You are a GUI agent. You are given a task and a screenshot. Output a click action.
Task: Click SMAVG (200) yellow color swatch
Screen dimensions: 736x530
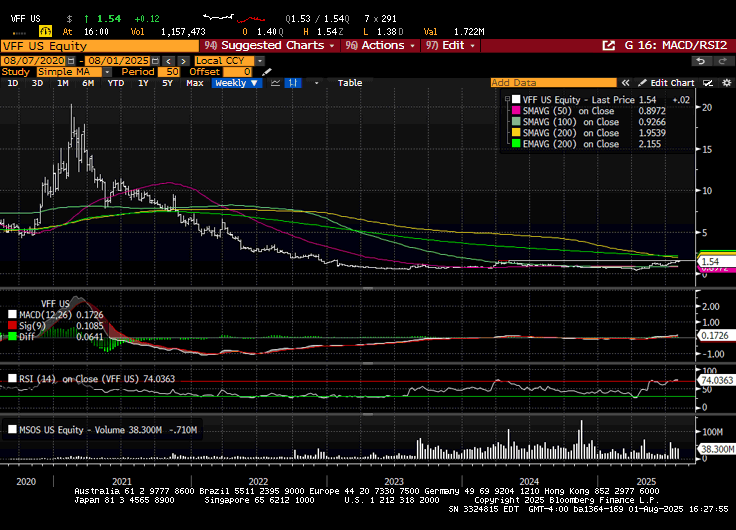(x=516, y=133)
